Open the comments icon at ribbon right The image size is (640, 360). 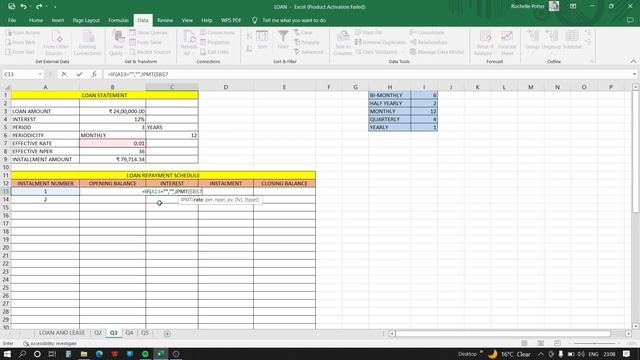[x=630, y=20]
